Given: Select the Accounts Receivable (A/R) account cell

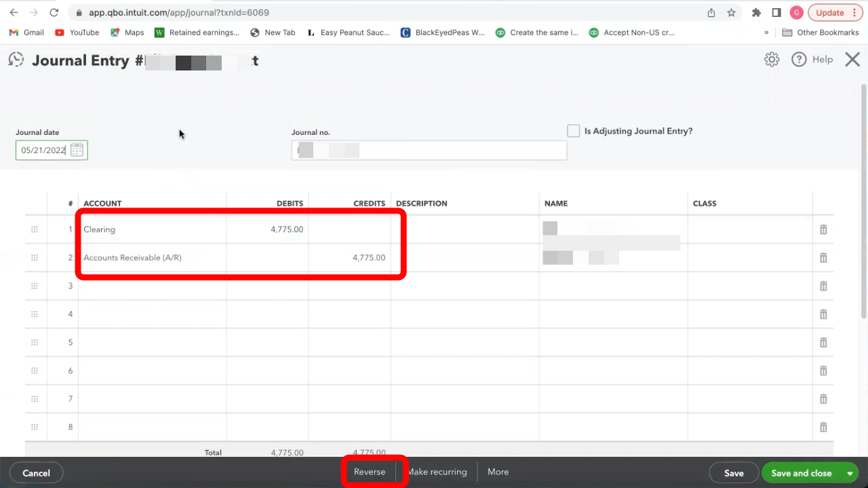Looking at the screenshot, I should pos(153,258).
